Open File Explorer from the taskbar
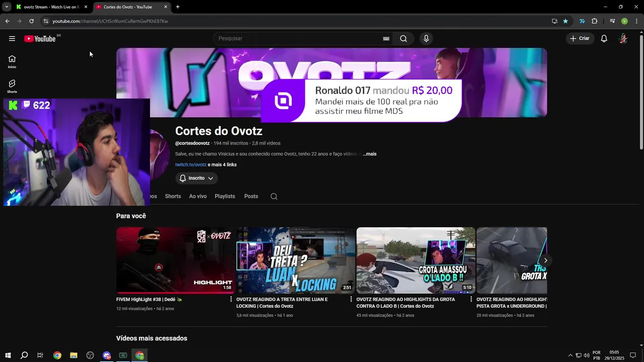This screenshot has width=644, height=362. pos(73,355)
